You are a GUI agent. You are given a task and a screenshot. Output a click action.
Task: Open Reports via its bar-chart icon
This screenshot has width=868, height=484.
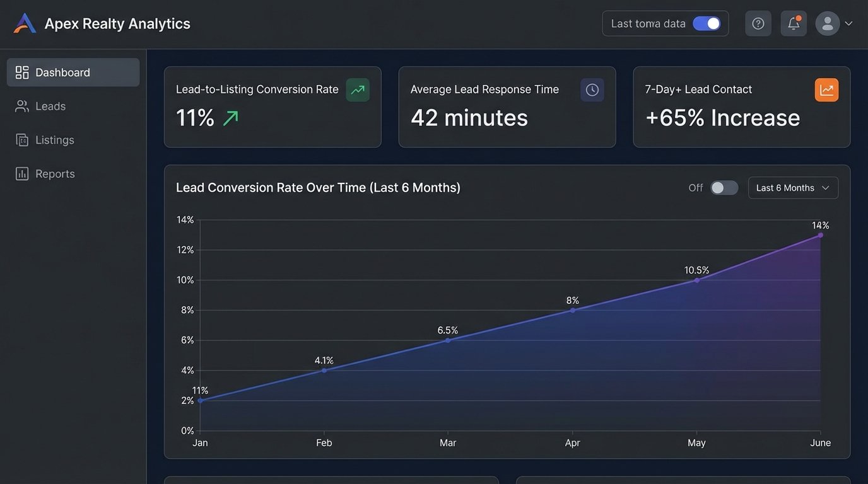coord(21,173)
